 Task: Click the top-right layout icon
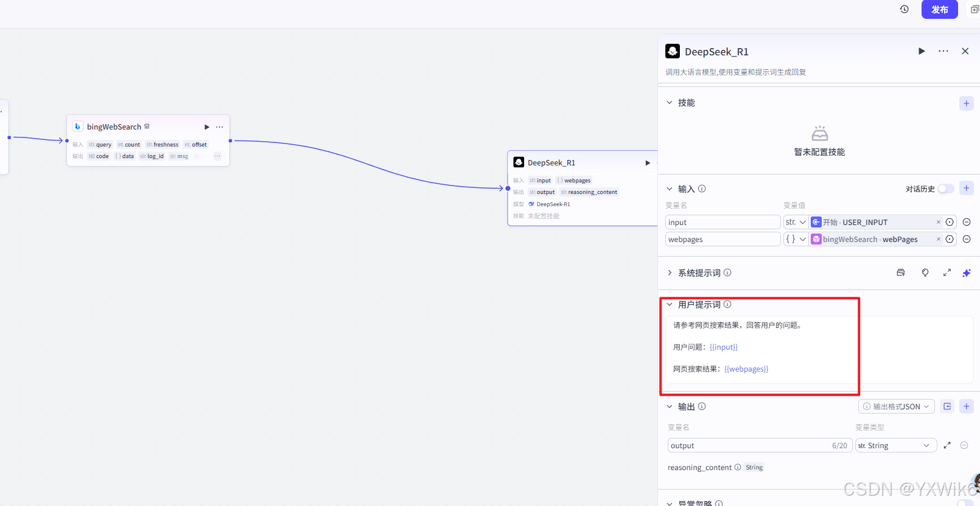tap(975, 9)
